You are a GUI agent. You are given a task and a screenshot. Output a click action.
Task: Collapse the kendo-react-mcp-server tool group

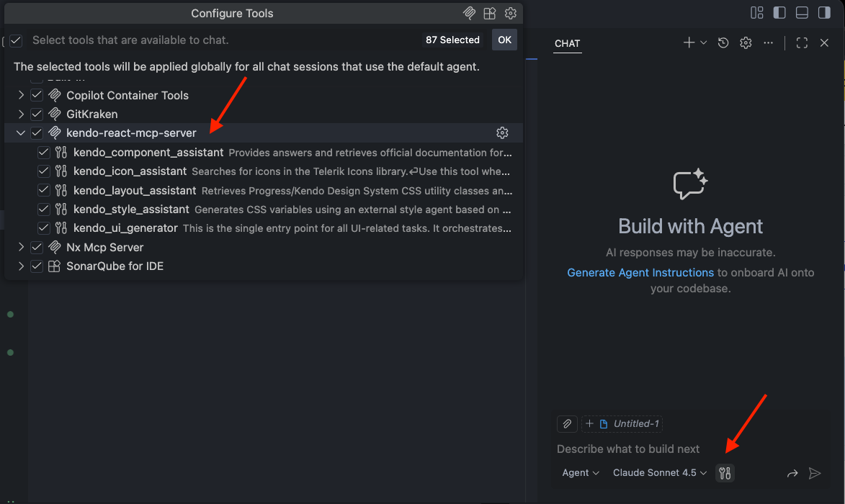[21, 132]
